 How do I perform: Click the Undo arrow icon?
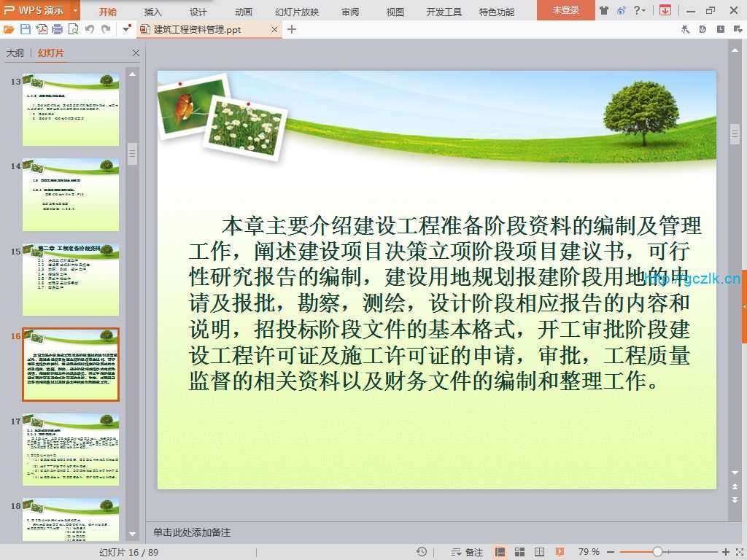pos(90,29)
